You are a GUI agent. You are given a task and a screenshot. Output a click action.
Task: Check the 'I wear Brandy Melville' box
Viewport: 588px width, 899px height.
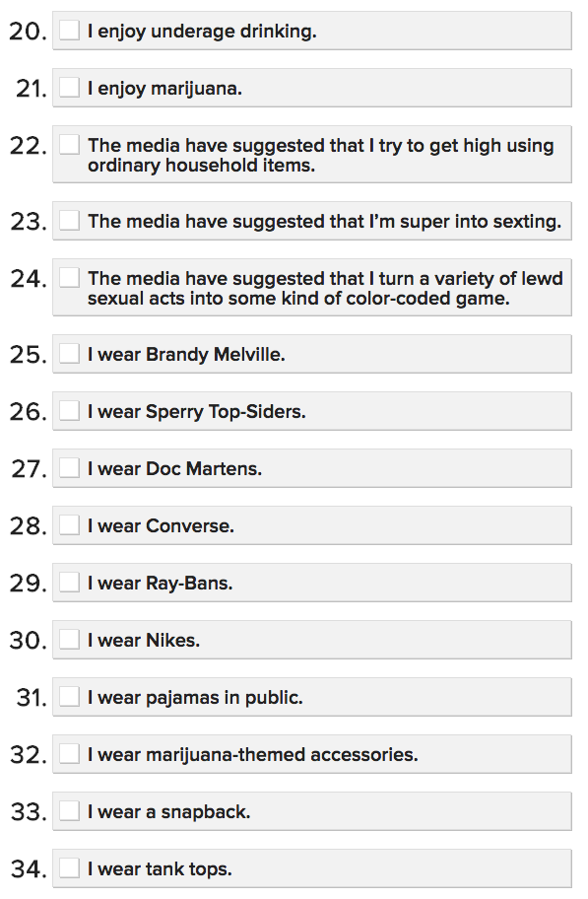(68, 352)
